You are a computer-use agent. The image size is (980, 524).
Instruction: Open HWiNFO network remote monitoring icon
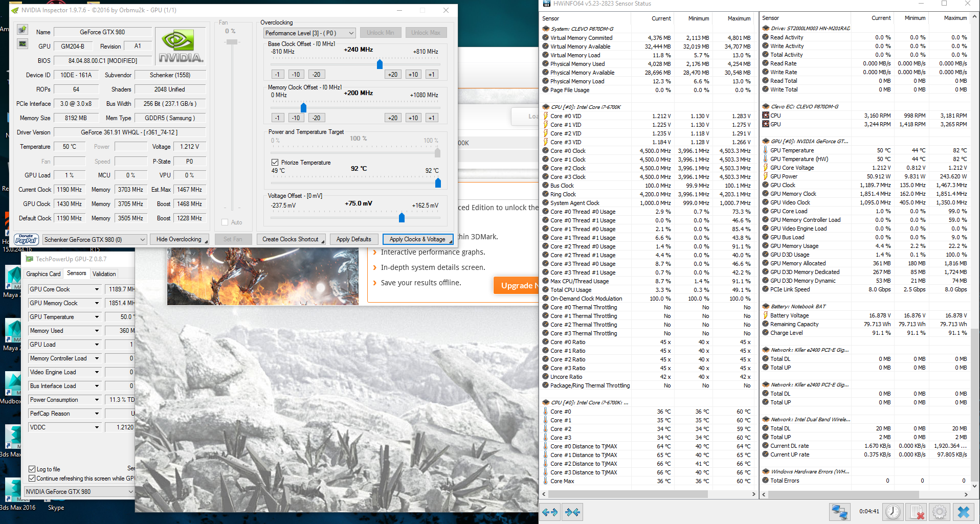pos(839,512)
